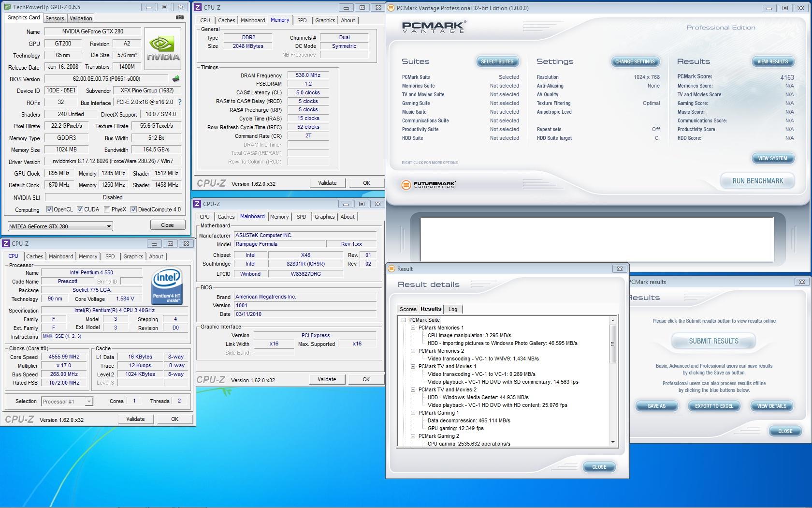Screen dimensions: 812x508
Task: Collapse PCMark TV and Movies 1 node
Action: [413, 366]
